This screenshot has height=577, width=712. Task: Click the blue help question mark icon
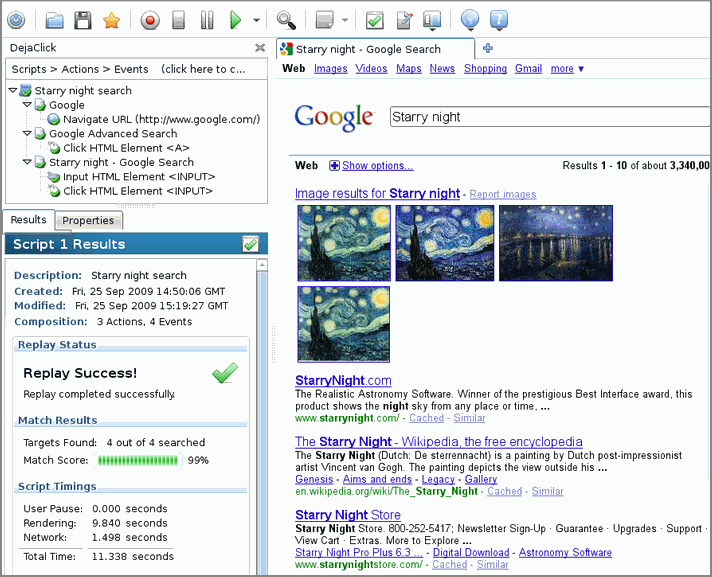(x=498, y=19)
